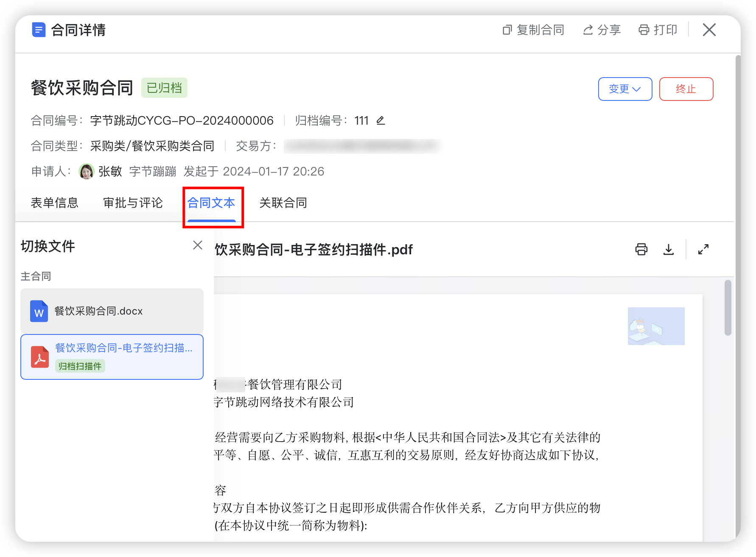Switch to the 表单信息 tab
The height and width of the screenshot is (557, 756).
tap(54, 203)
